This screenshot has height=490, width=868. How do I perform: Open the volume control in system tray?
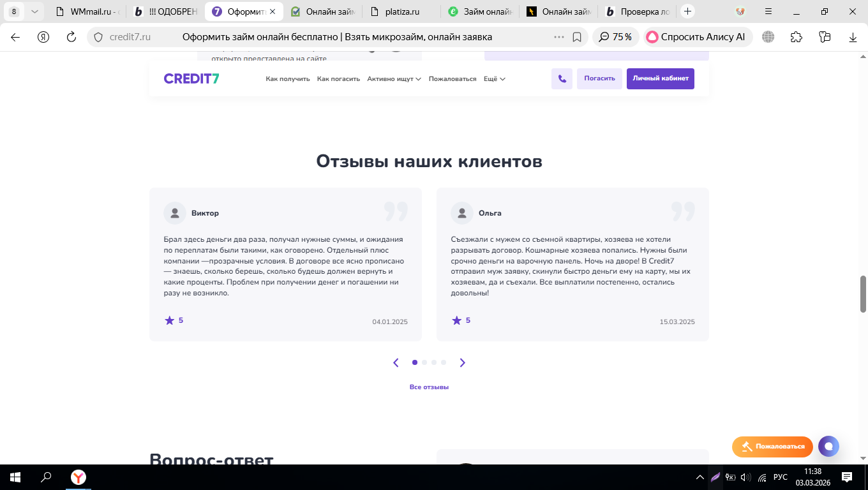coord(745,477)
